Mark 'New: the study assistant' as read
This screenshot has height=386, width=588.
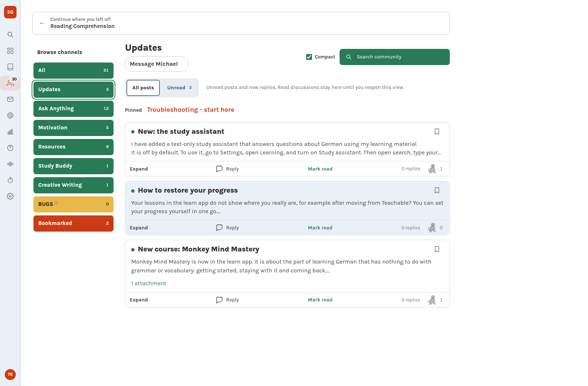tap(320, 169)
